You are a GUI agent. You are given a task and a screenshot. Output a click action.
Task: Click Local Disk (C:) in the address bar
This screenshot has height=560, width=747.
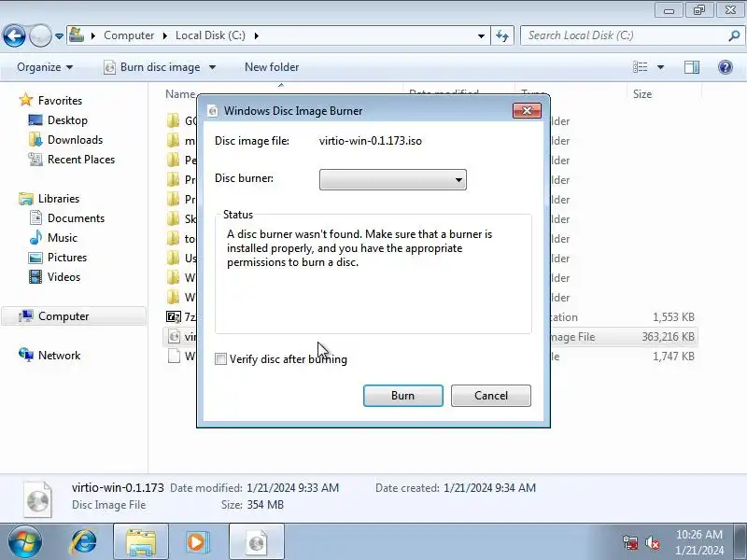[210, 35]
